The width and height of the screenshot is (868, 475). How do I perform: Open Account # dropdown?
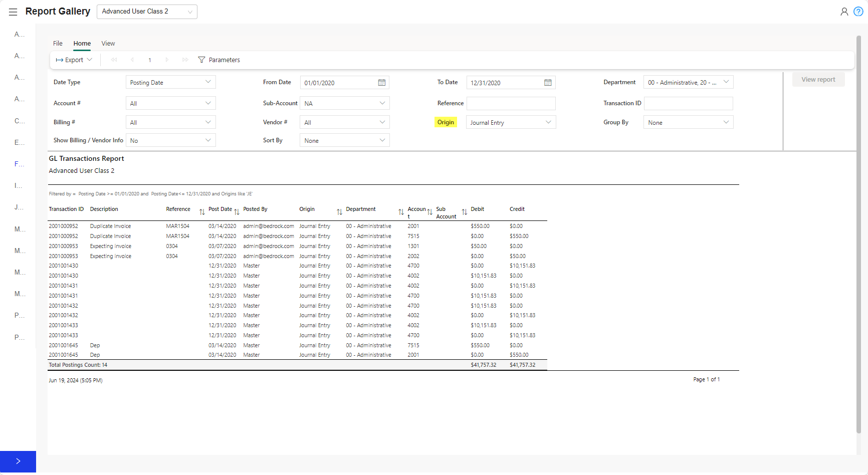[170, 103]
